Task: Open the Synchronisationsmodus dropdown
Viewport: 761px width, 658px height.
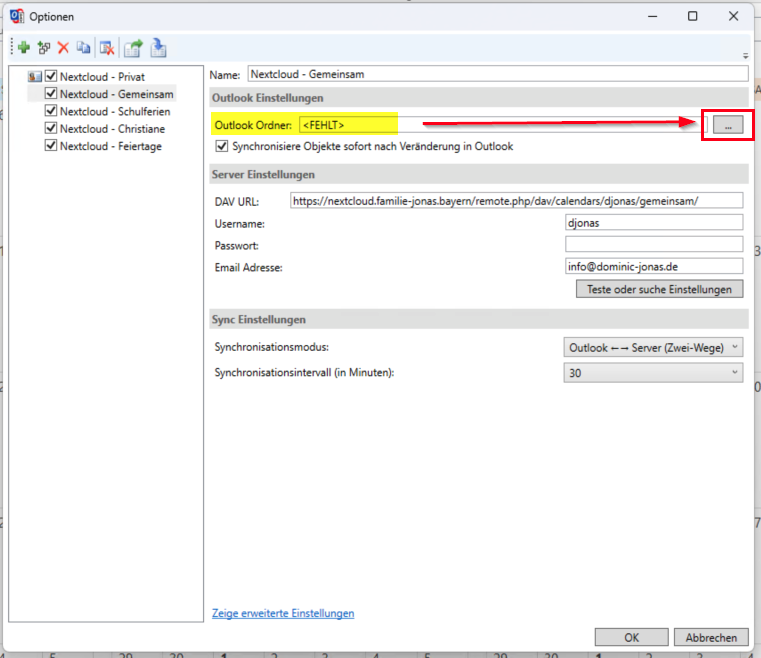Action: pyautogui.click(x=653, y=347)
